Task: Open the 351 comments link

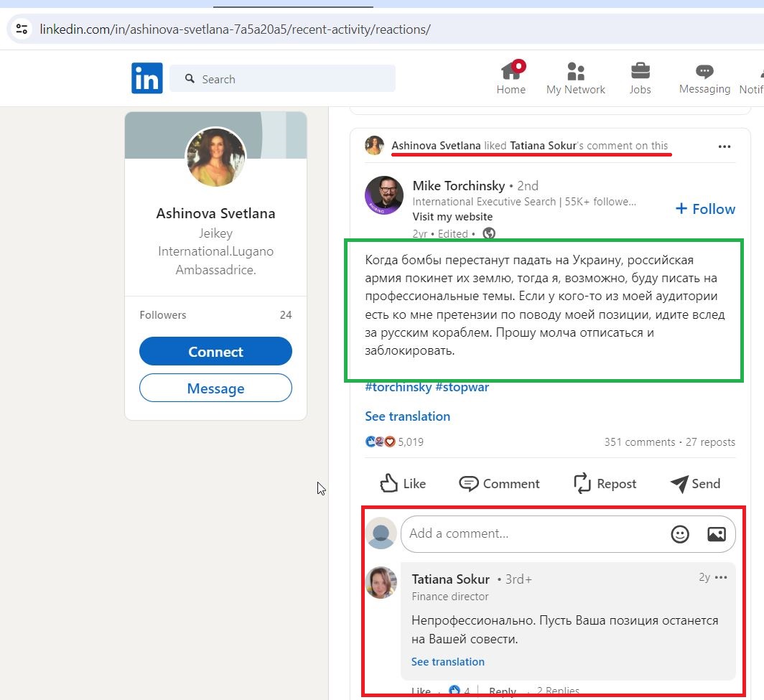Action: point(640,442)
